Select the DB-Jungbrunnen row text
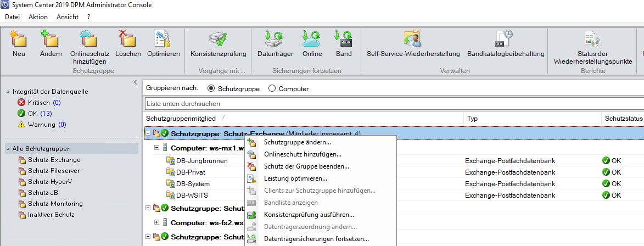 [202, 161]
